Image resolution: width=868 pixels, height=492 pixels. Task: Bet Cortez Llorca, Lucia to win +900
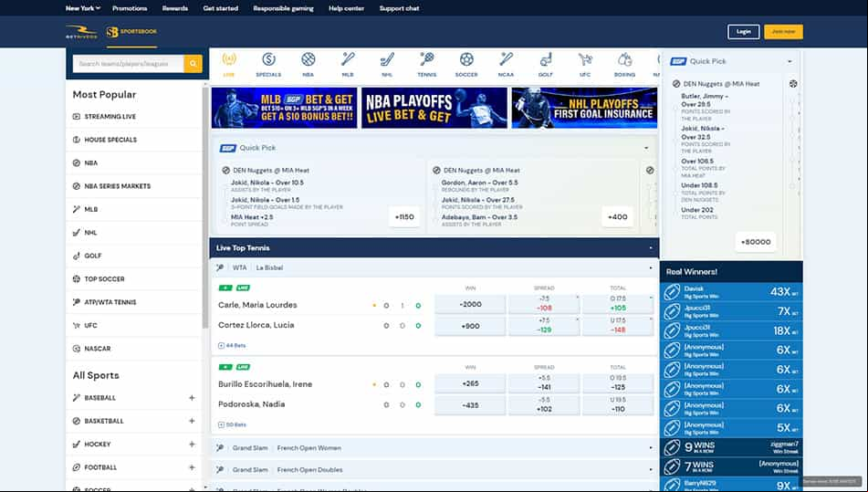click(x=470, y=326)
